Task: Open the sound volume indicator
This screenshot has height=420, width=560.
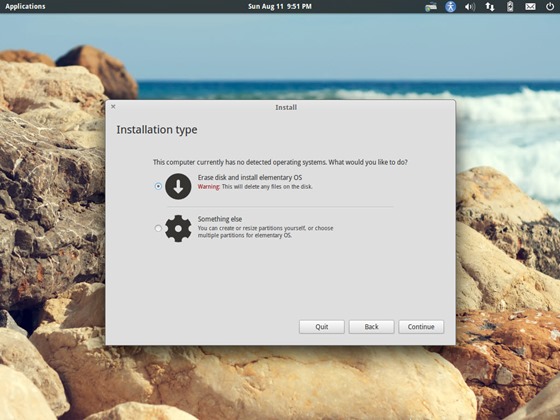Action: click(x=470, y=6)
